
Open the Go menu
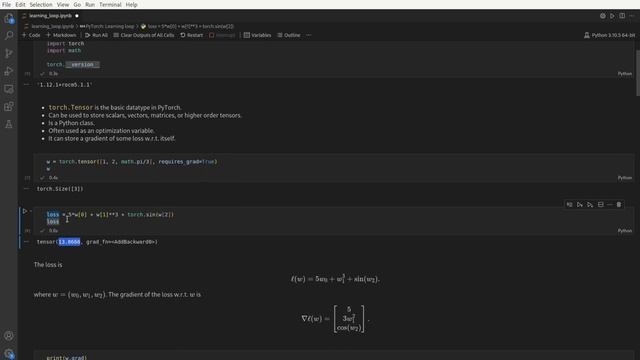pos(77,4)
